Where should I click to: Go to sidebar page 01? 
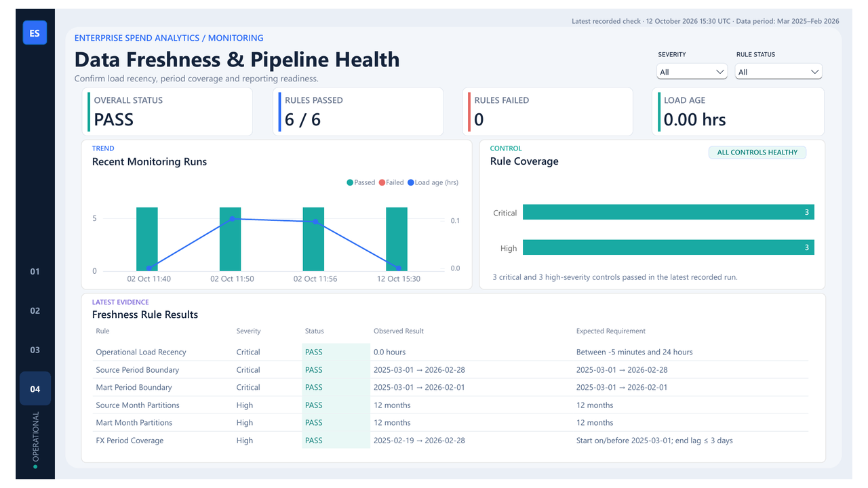35,271
